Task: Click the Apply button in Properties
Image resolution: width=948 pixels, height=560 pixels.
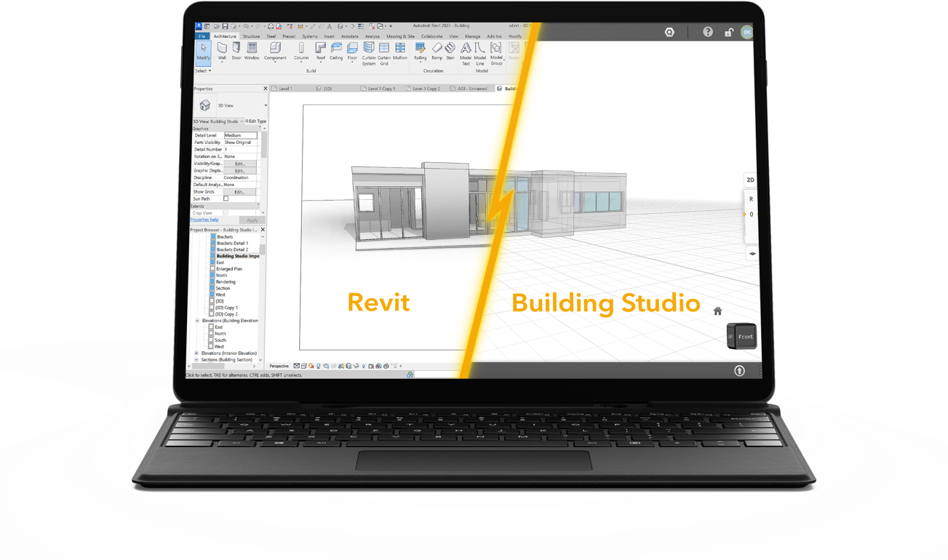Action: [252, 220]
